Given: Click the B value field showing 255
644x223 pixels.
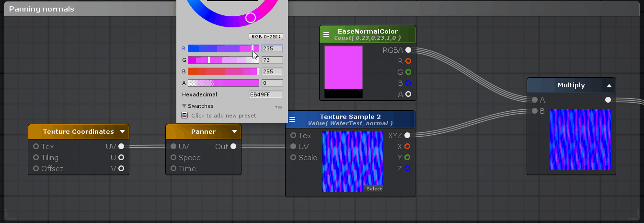Looking at the screenshot, I should point(272,71).
